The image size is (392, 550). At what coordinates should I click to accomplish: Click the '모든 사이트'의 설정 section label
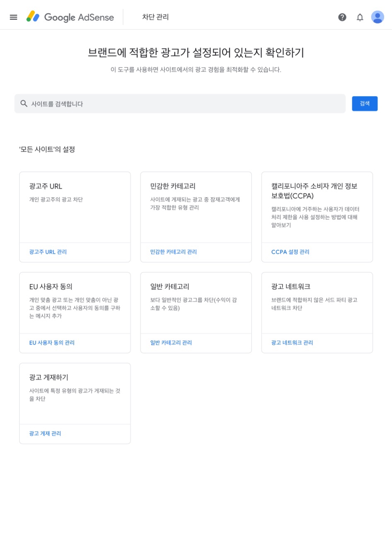47,150
